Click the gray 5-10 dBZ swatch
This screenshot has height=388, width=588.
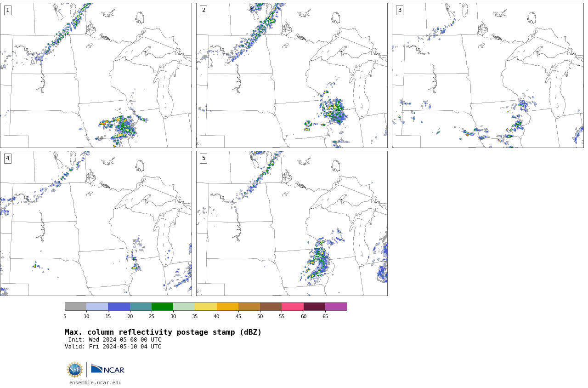(75, 307)
